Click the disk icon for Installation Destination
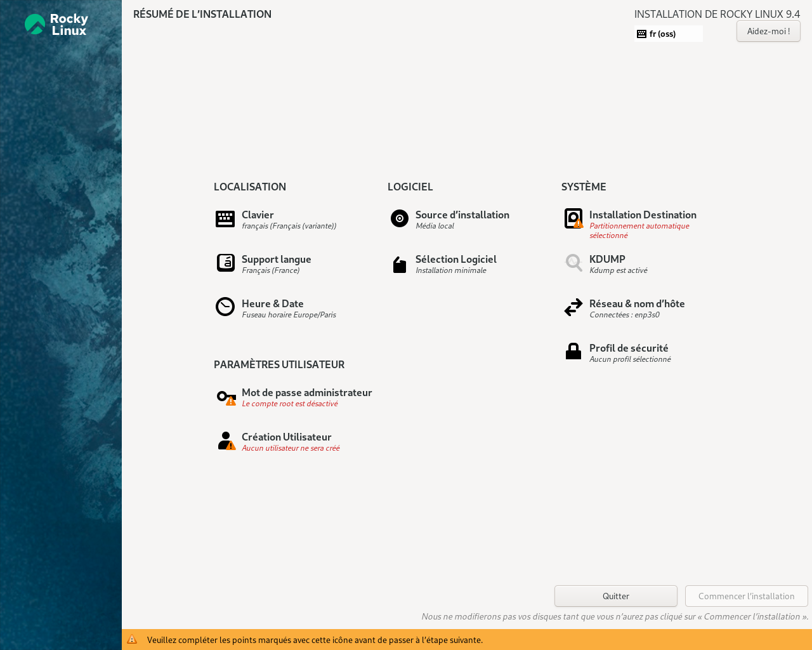This screenshot has width=812, height=650. [x=573, y=218]
